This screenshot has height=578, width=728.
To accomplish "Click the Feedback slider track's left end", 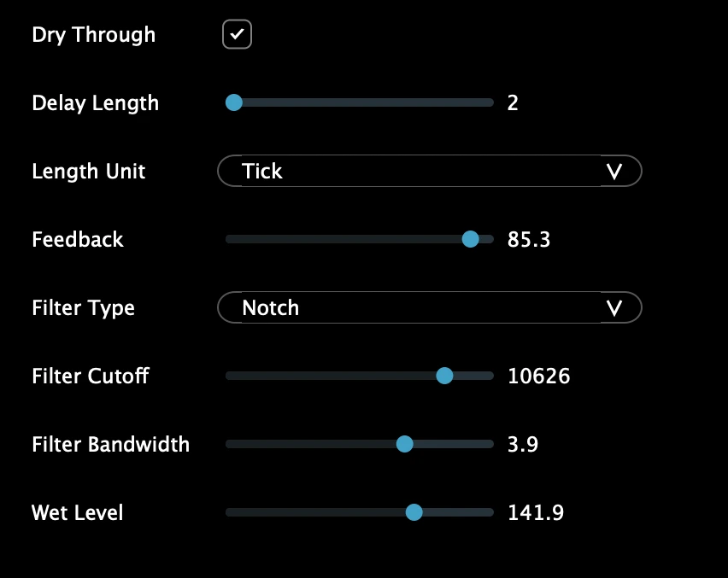I will pyautogui.click(x=231, y=239).
